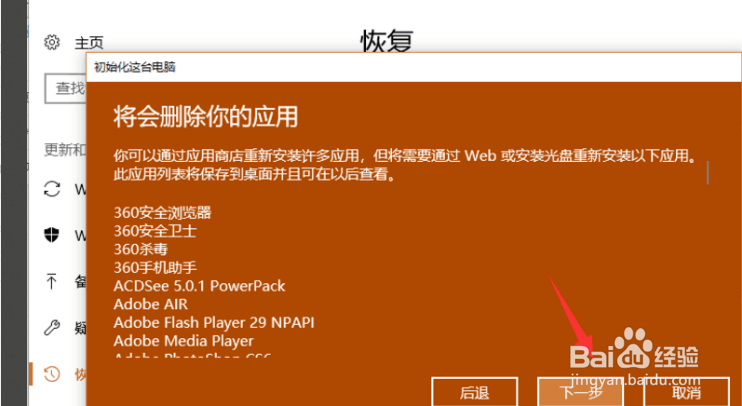Click the Windows Update sync arrows icon
This screenshot has width=742, height=406.
point(52,189)
